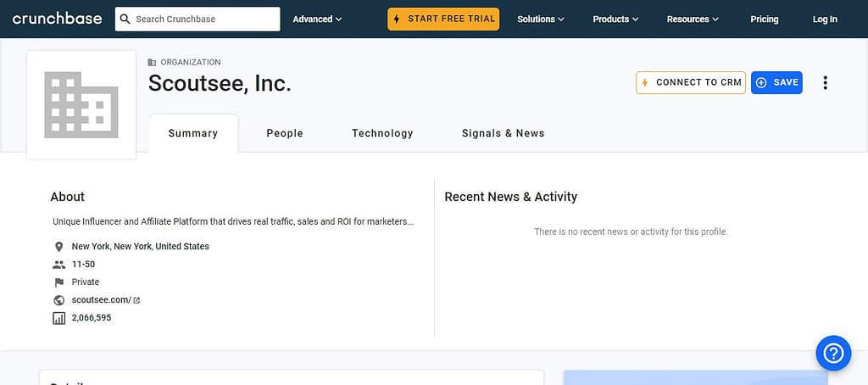Click Start Free Trial button
The width and height of the screenshot is (868, 385).
[443, 19]
